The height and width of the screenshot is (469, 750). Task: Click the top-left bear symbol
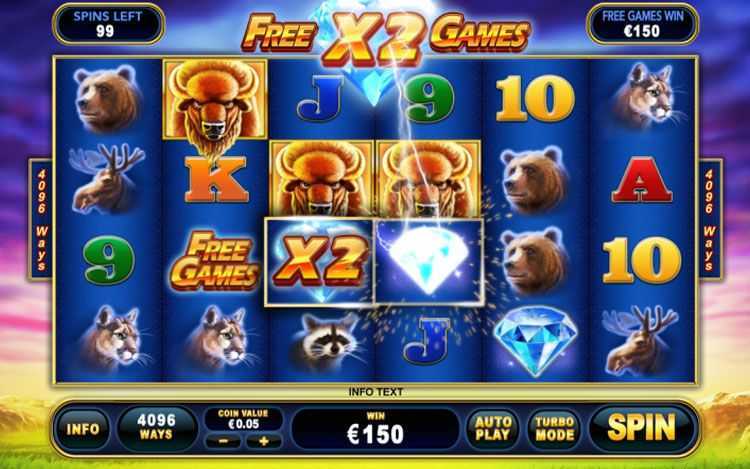click(107, 98)
